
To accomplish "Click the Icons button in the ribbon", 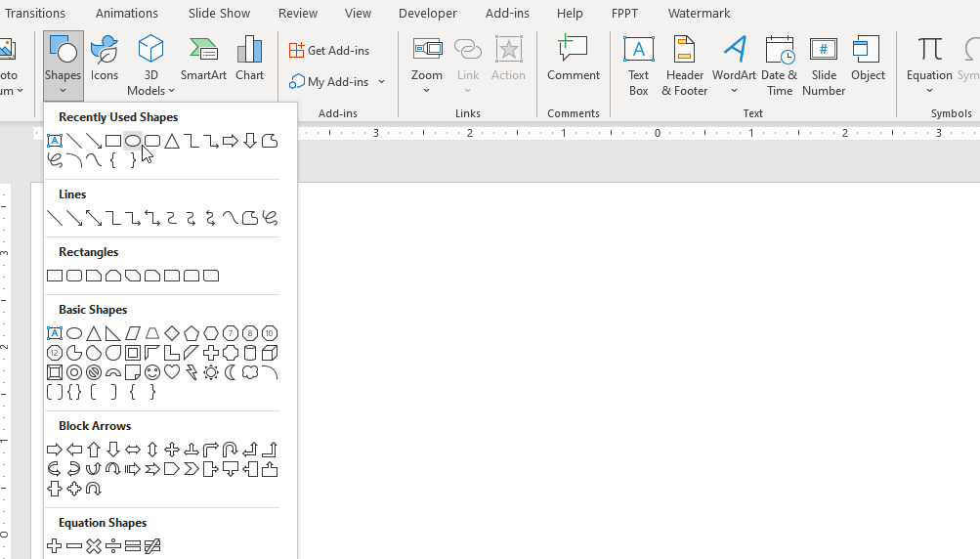I will click(105, 61).
